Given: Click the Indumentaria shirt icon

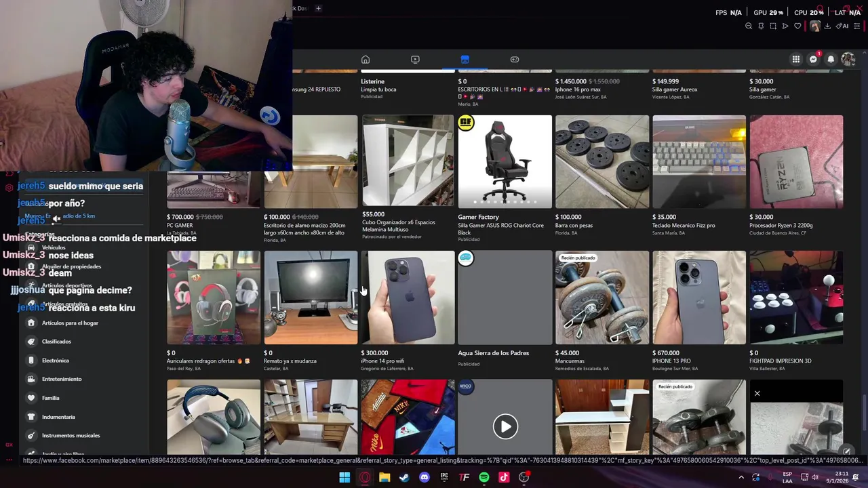Looking at the screenshot, I should tap(31, 417).
